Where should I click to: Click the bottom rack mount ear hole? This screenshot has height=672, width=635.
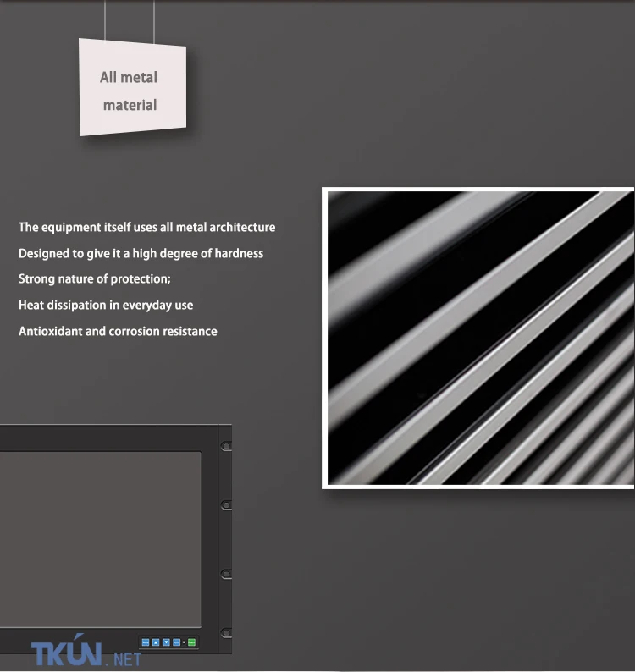click(226, 633)
